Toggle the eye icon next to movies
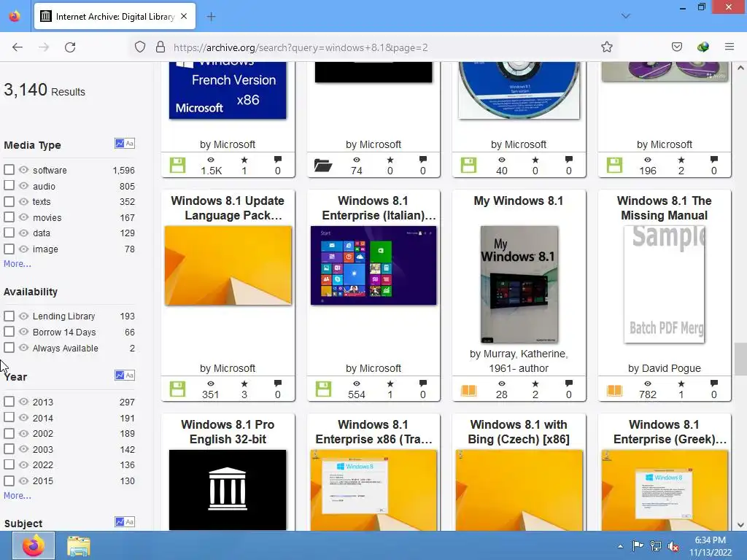Viewport: 747px width, 560px height. [23, 217]
